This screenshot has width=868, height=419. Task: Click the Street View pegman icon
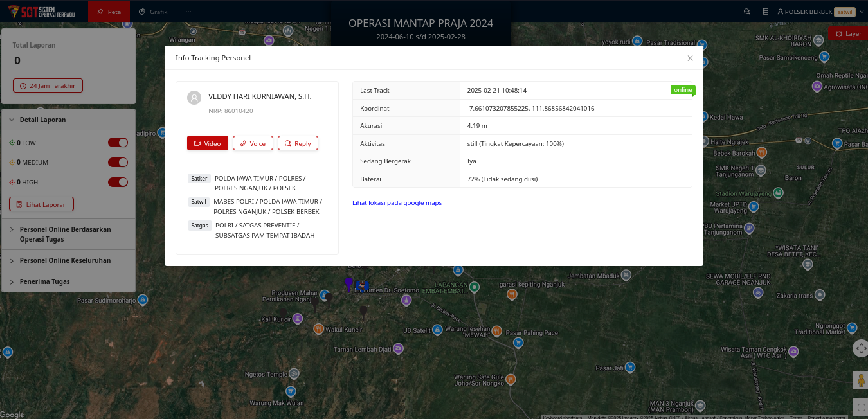[861, 380]
